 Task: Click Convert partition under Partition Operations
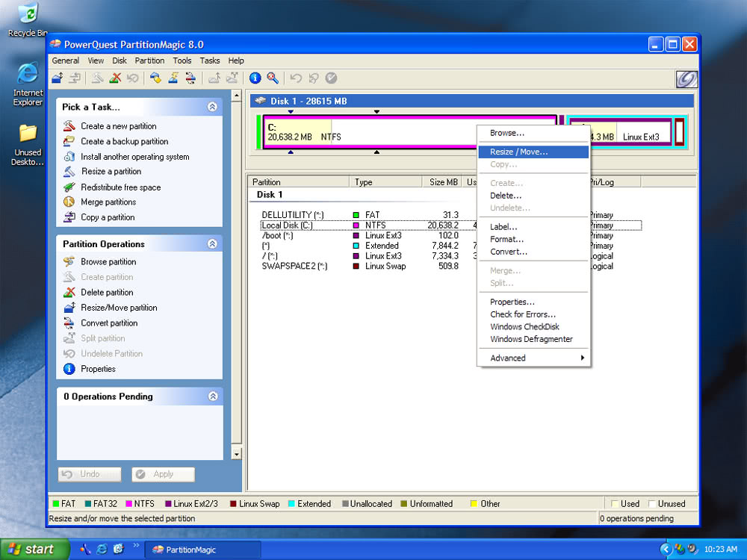tap(101, 323)
